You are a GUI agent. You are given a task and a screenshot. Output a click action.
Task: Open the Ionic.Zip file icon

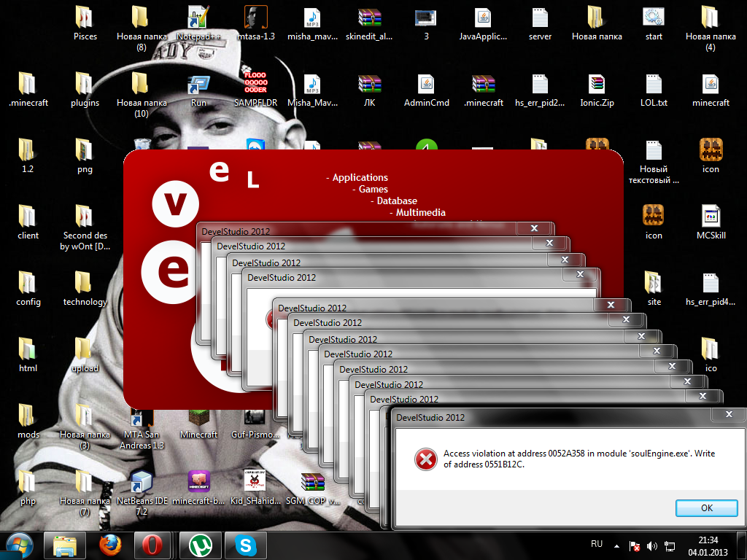[597, 90]
